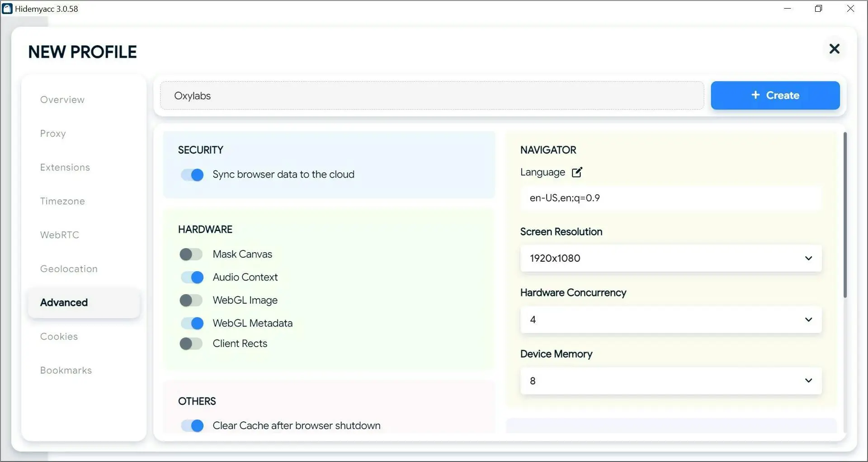Go to the Cookies section

59,336
